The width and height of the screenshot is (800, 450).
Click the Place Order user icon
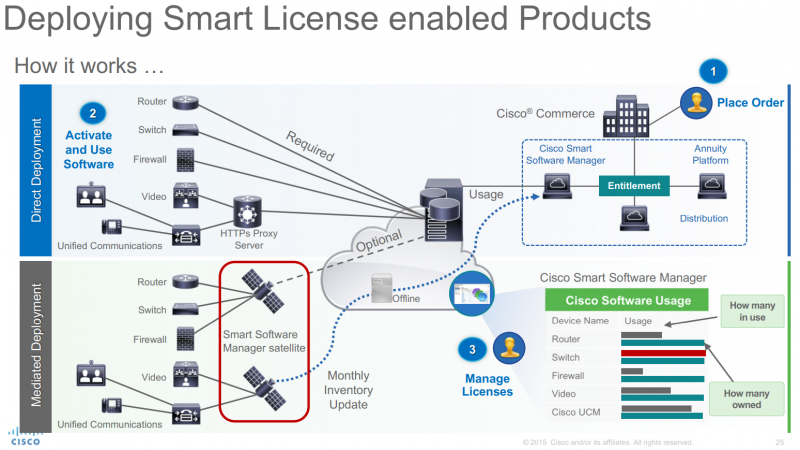(x=696, y=103)
